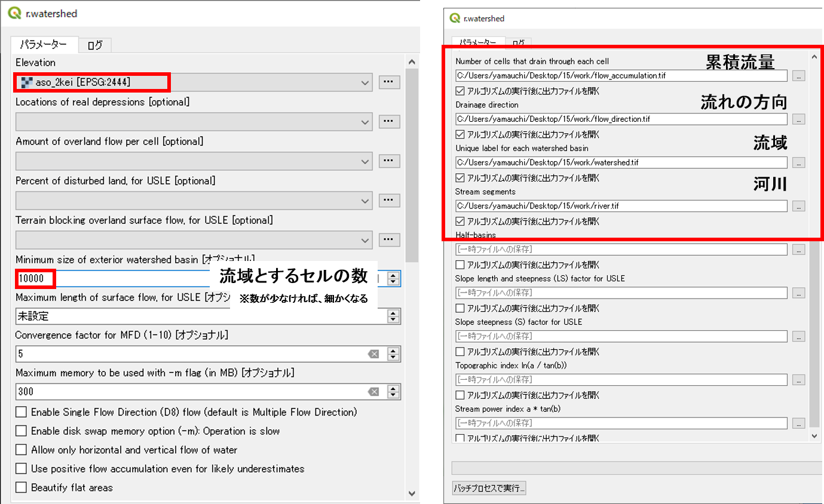Open ログ tab in the output files dialog
The width and height of the screenshot is (824, 504).
coord(519,42)
